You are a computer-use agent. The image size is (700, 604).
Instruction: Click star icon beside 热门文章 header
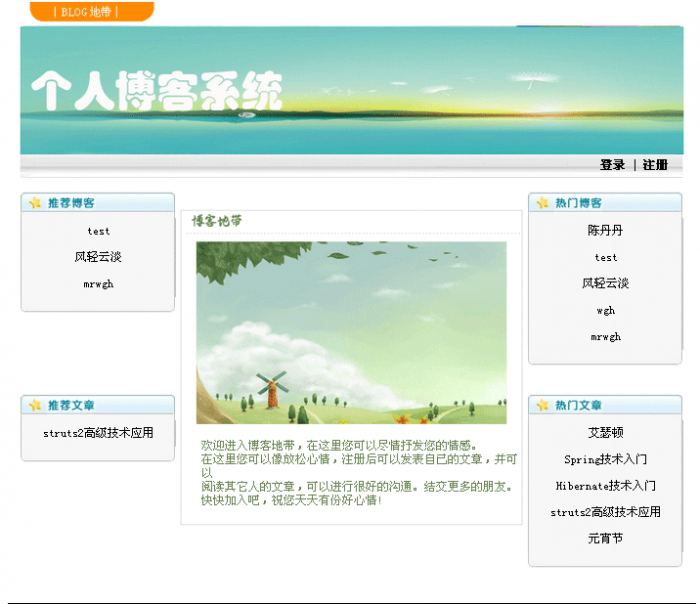coord(543,406)
